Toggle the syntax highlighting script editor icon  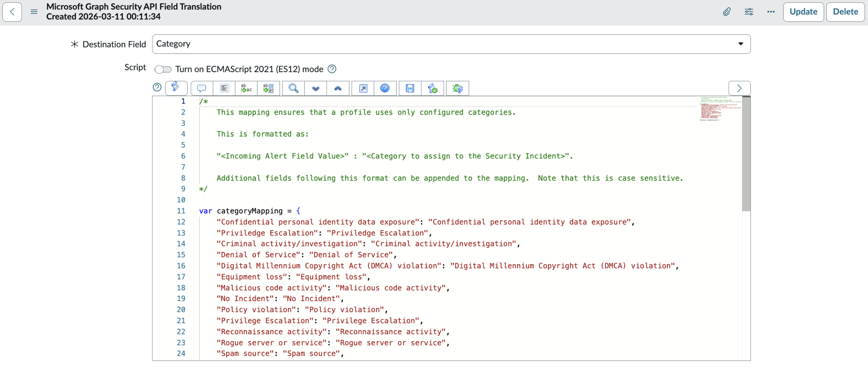pos(176,88)
